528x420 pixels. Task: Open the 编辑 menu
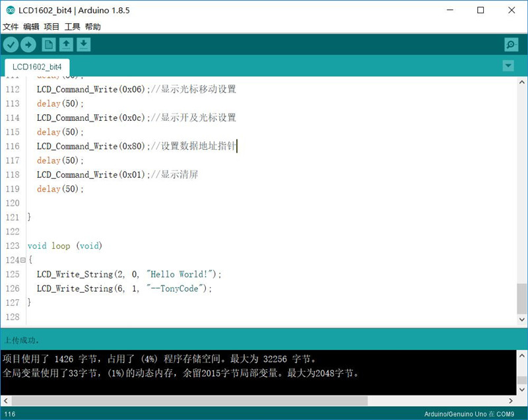(x=30, y=26)
